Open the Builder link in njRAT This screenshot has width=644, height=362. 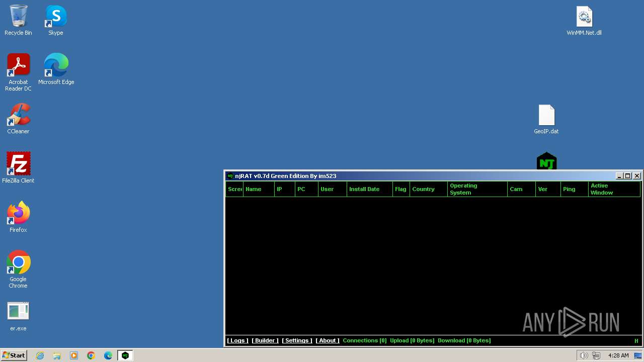[265, 341]
